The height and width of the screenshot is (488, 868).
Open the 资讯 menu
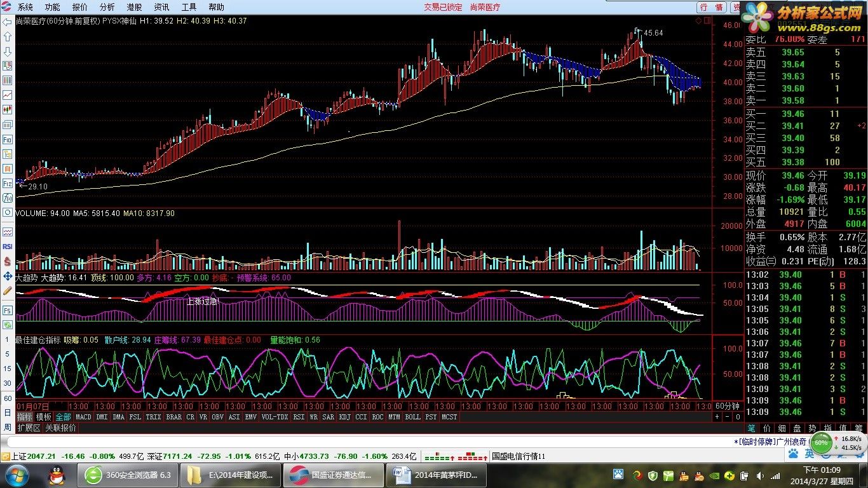pos(161,7)
